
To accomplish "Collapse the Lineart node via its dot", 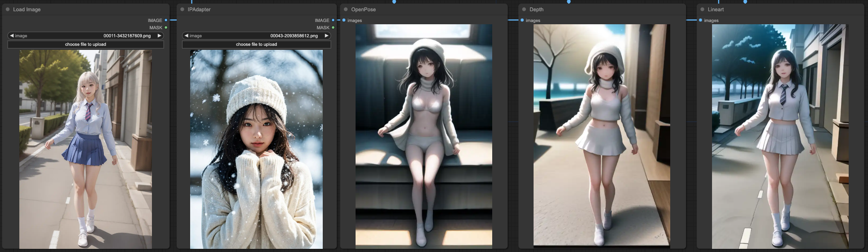I will click(702, 9).
